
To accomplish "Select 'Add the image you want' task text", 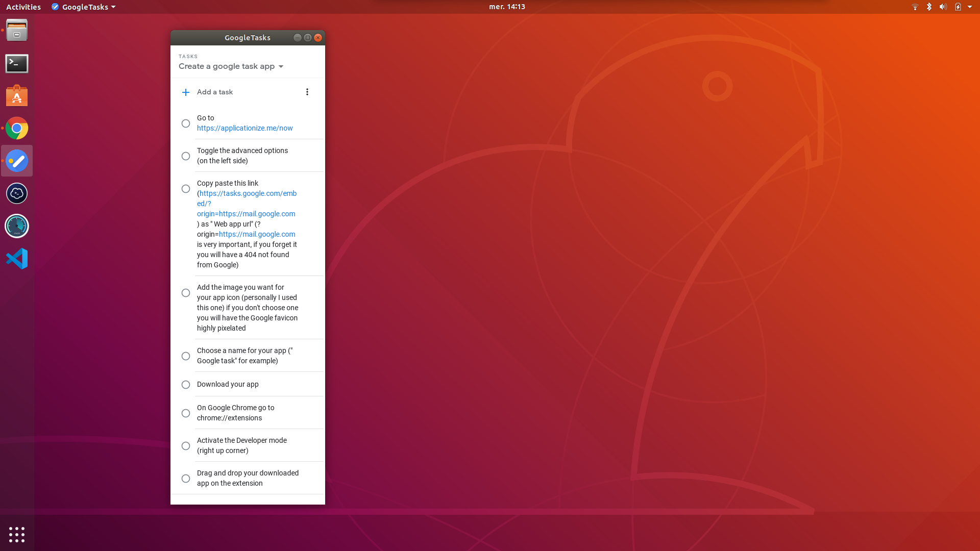I will [x=248, y=308].
